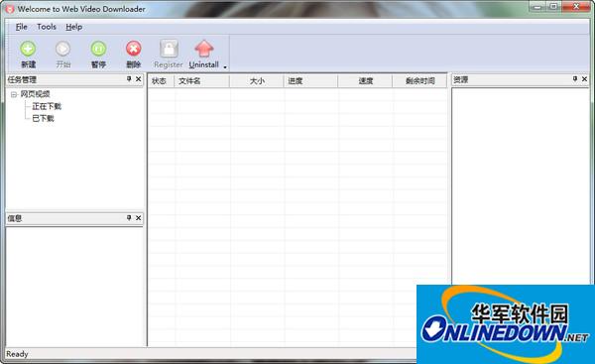Close the Web Video Downloader window
The width and height of the screenshot is (595, 364).
[575, 7]
